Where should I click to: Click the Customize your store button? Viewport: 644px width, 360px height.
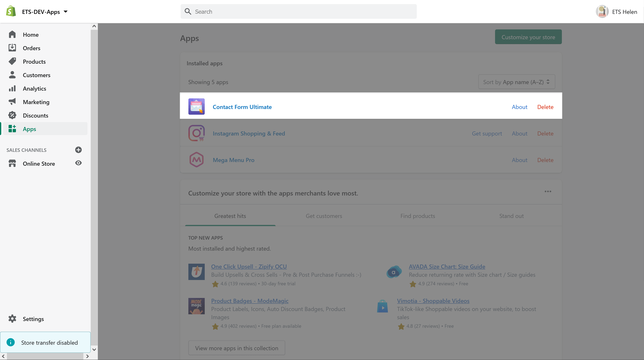click(x=528, y=37)
